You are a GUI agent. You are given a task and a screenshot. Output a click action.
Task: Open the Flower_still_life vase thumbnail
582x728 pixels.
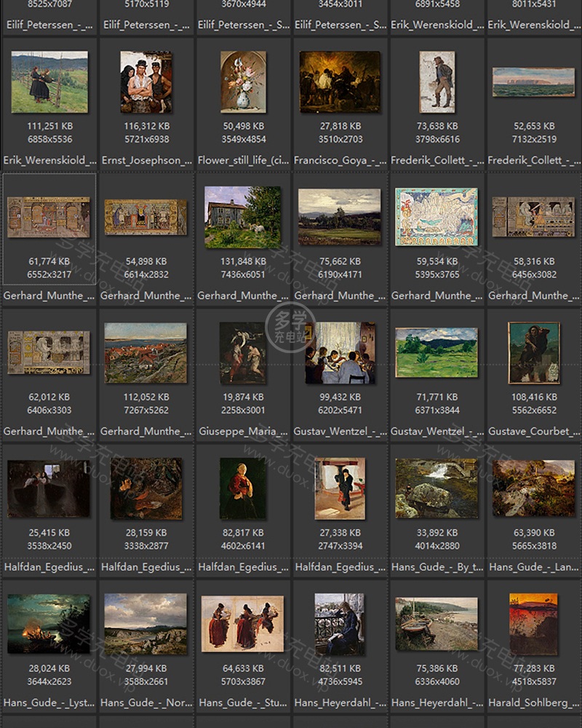click(x=243, y=82)
